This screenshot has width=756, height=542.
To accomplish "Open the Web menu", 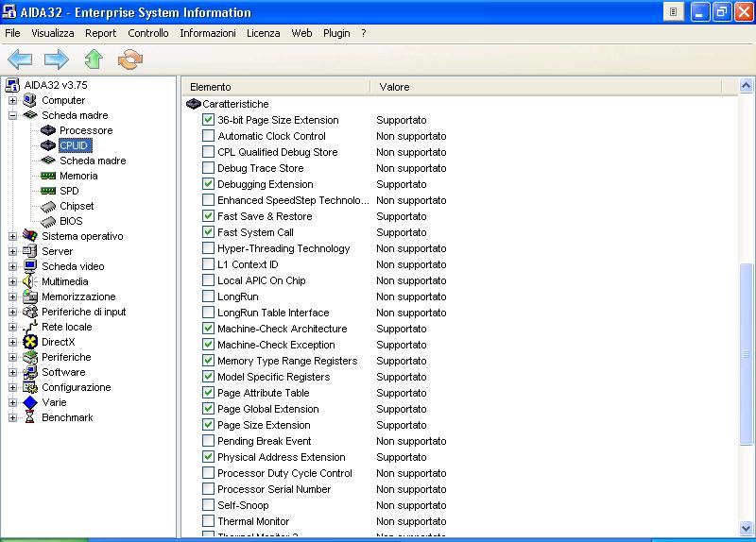I will pyautogui.click(x=301, y=33).
